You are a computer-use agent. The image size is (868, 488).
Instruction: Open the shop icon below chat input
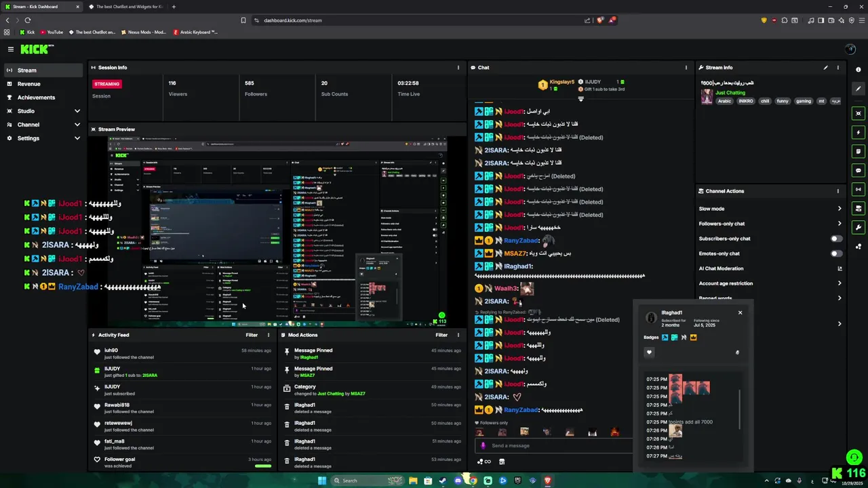[x=502, y=462]
